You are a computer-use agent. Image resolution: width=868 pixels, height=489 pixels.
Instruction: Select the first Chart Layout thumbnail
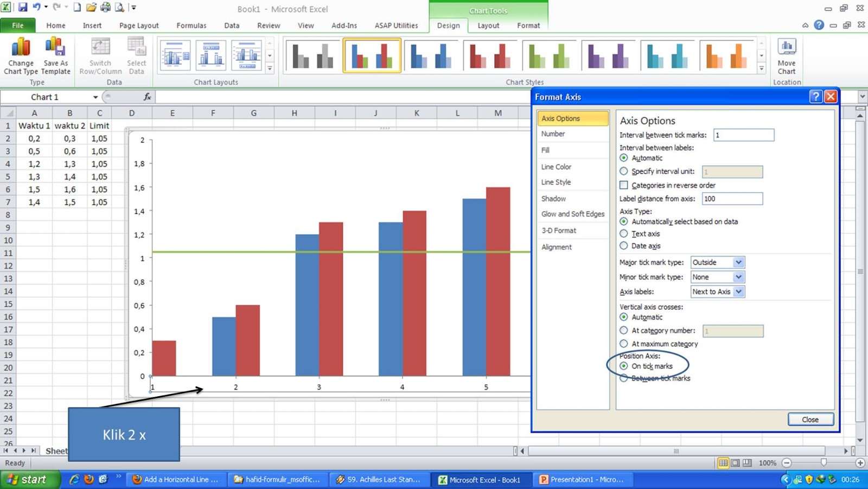(174, 54)
